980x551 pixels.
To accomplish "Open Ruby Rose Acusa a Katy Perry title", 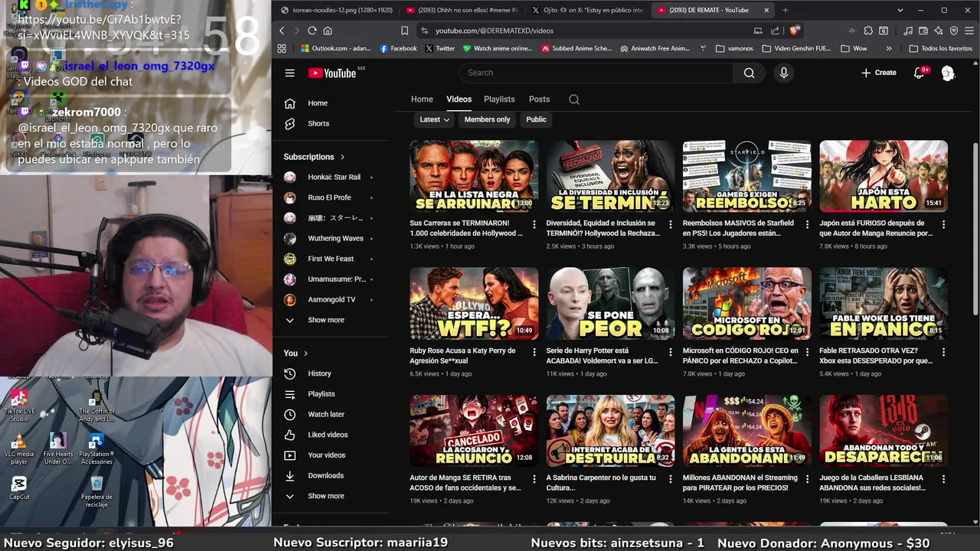I will [462, 356].
